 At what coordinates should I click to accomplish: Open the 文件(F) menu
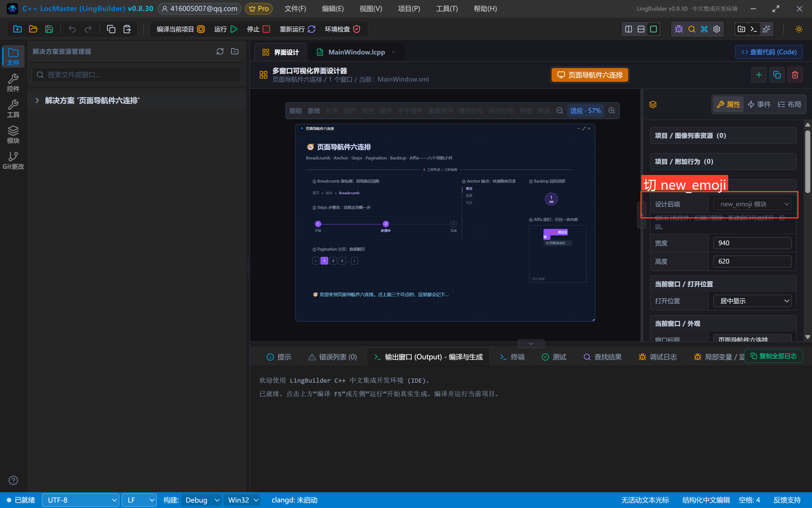click(295, 9)
